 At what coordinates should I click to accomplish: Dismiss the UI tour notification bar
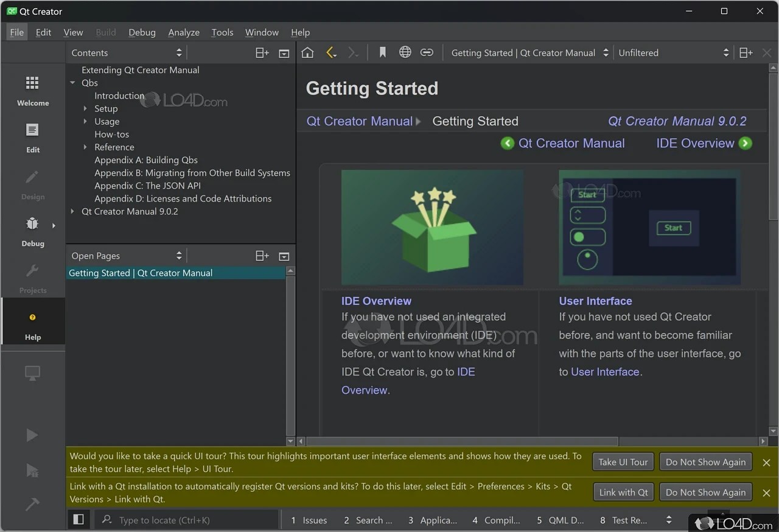[767, 463]
